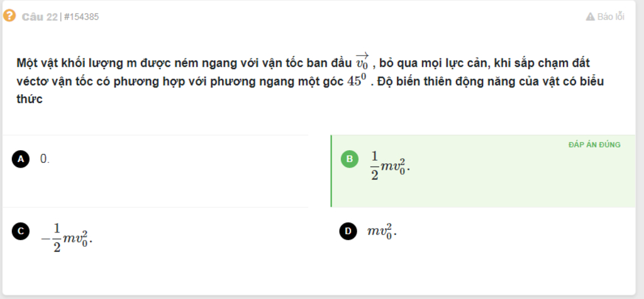Choose the negative ½mv₀² answer formula
The image size is (644, 299).
click(67, 238)
